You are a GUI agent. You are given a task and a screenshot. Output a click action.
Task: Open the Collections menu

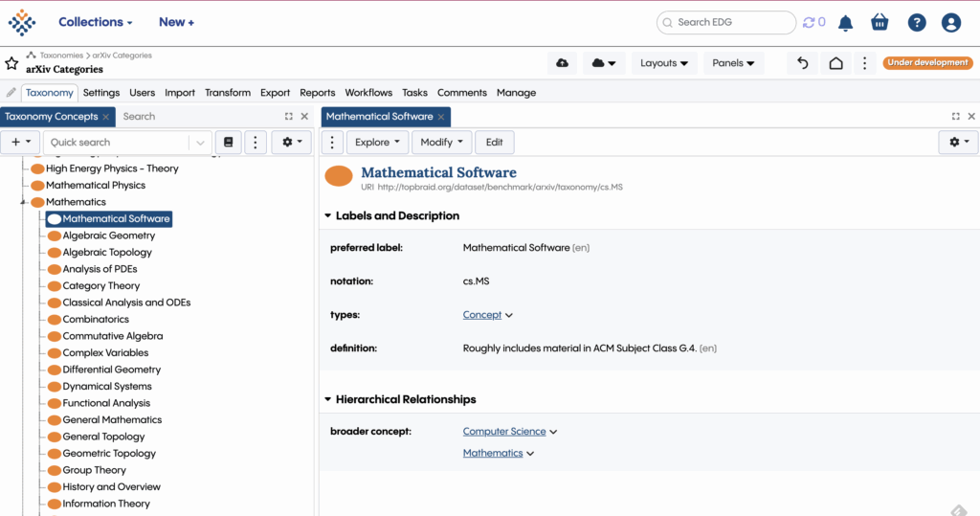(x=95, y=22)
